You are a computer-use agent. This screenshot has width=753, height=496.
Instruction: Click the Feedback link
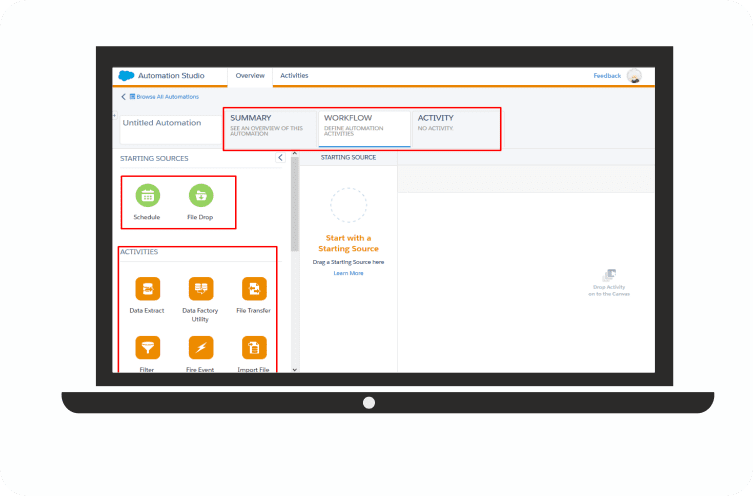coord(607,76)
